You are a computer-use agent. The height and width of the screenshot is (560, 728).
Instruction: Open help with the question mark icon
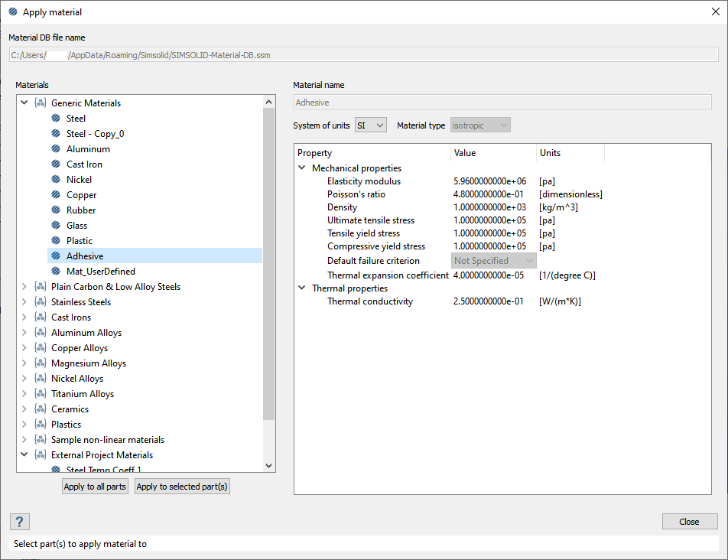pos(20,522)
